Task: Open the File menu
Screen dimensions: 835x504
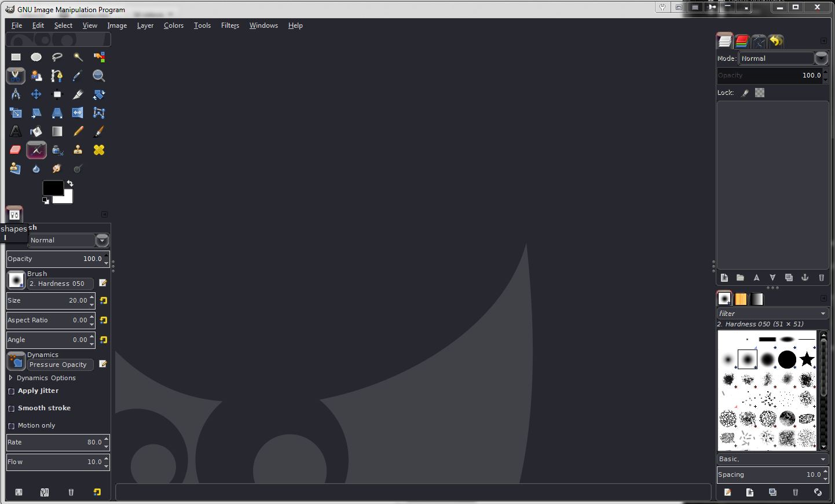Action: click(17, 25)
